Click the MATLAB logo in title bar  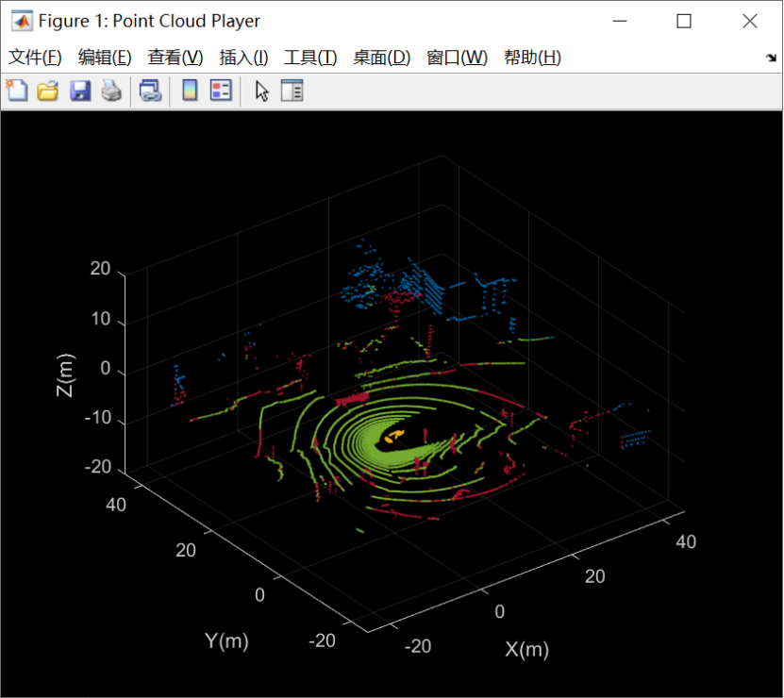click(x=22, y=21)
